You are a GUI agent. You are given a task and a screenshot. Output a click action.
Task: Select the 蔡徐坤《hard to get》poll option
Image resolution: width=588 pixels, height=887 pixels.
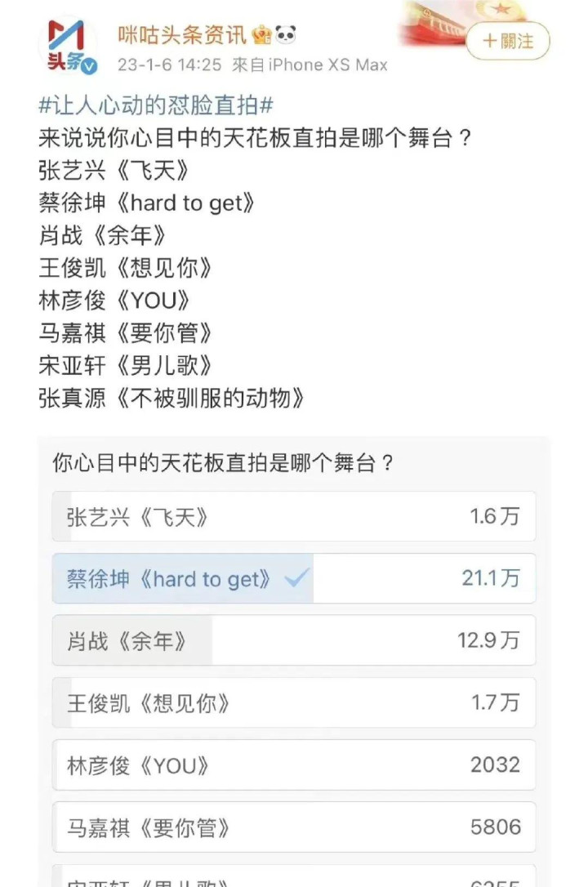294,578
